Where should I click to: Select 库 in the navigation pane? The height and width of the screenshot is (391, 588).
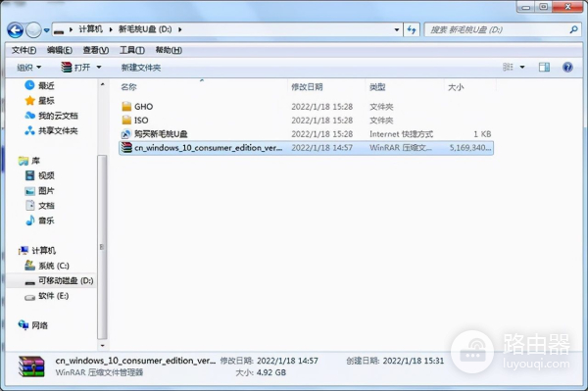[x=35, y=161]
